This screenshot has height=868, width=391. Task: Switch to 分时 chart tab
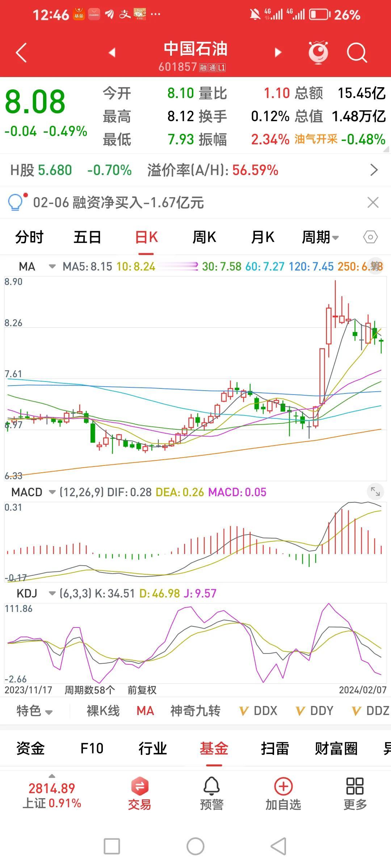tap(29, 237)
